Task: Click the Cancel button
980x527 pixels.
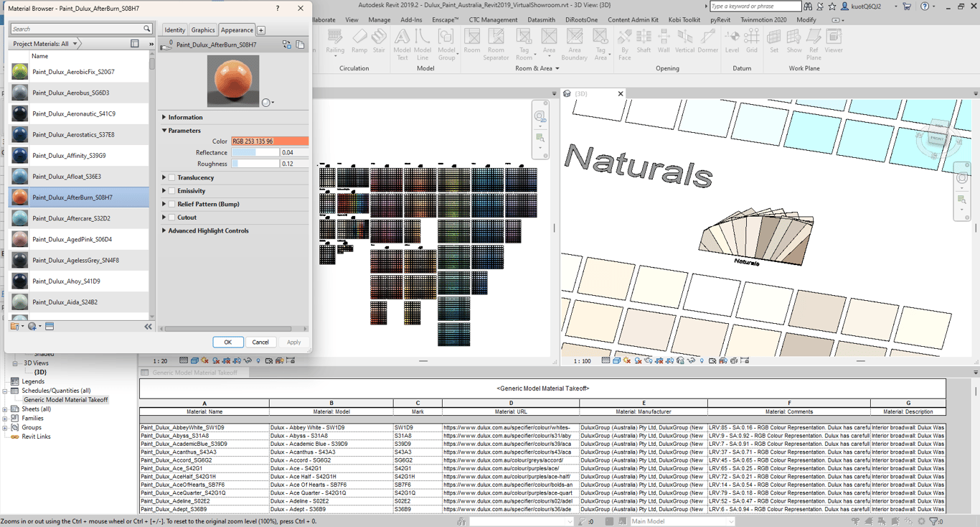Action: [x=260, y=342]
